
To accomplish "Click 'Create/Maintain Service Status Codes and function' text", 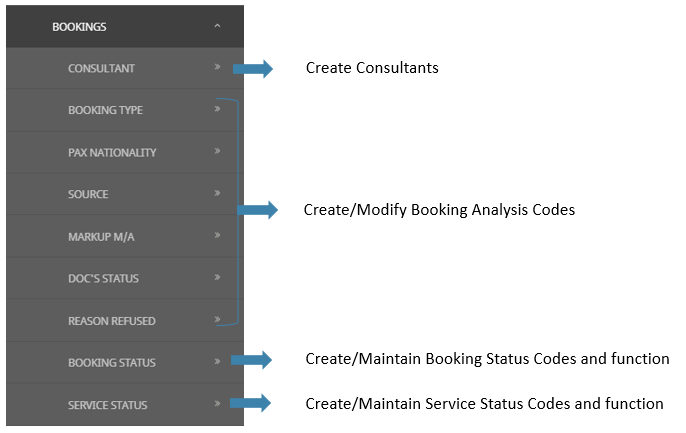I will [484, 404].
